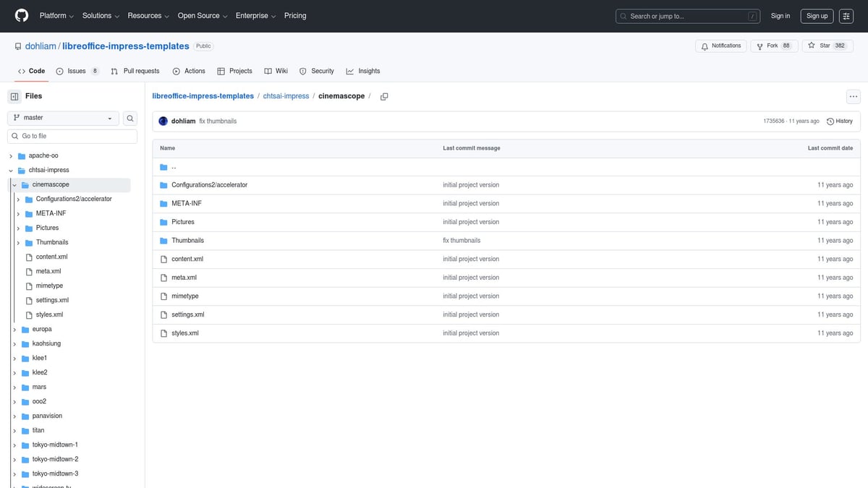This screenshot has height=488, width=868.
Task: Select the klee1 folder in tree
Action: coord(39,358)
